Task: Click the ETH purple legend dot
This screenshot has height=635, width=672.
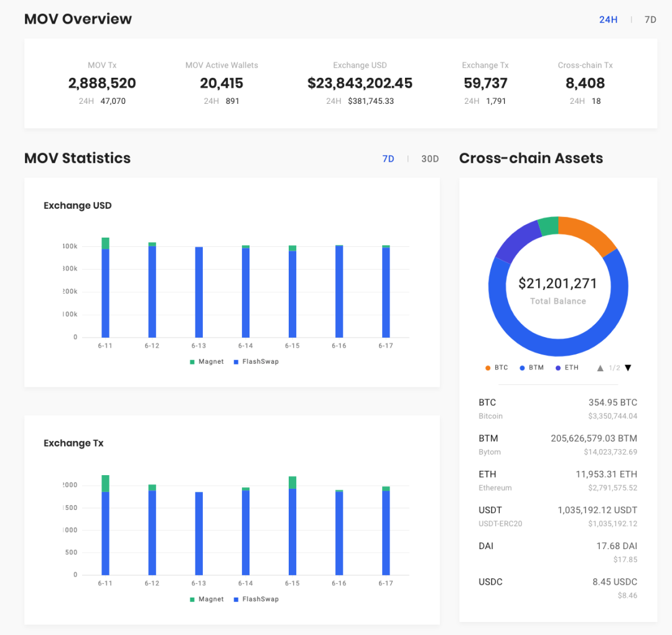Action: (558, 368)
